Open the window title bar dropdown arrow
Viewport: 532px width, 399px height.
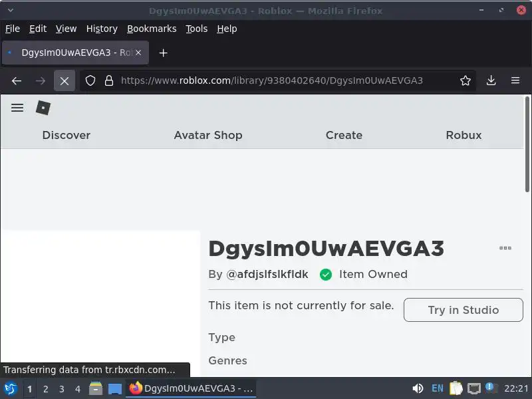point(11,10)
